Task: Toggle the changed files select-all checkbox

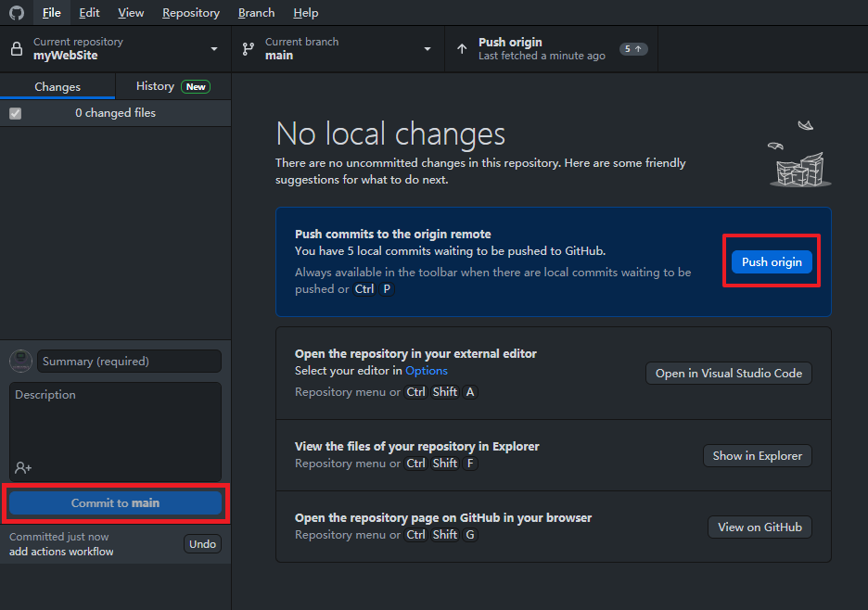Action: [15, 113]
